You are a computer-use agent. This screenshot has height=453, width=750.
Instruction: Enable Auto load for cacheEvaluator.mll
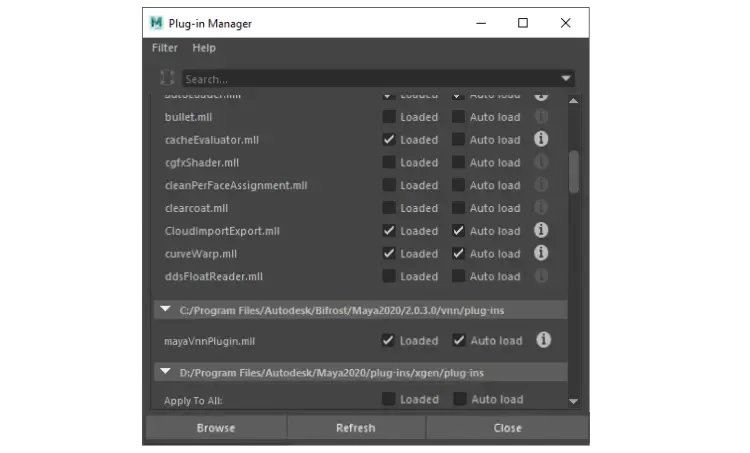pos(458,140)
